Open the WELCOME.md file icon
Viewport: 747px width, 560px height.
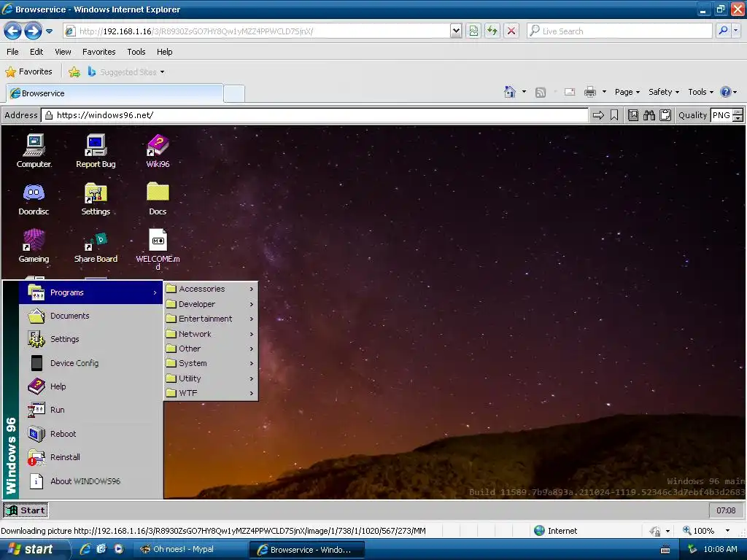[x=158, y=249]
